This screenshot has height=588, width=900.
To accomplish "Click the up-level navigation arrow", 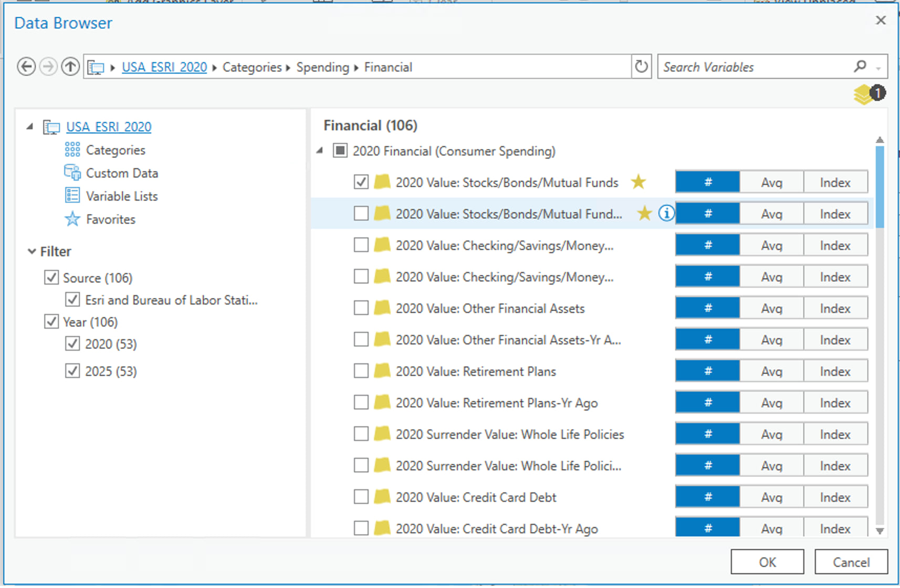I will coord(70,66).
